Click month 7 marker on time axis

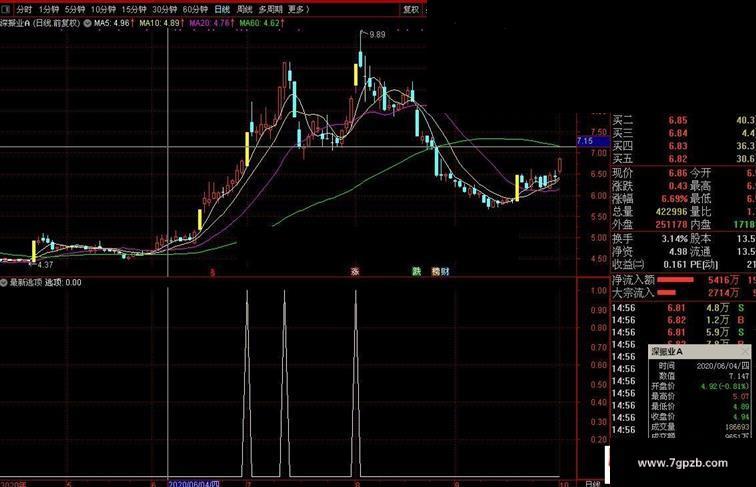coord(248,484)
